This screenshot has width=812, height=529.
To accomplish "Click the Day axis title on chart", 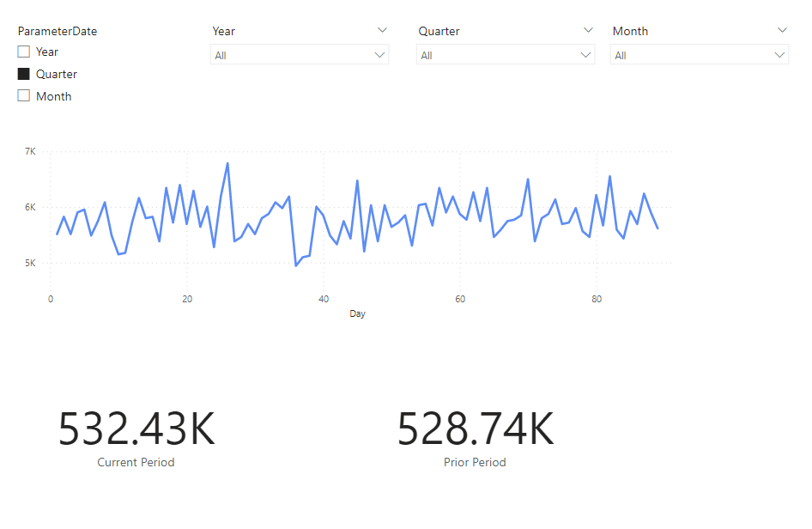I will click(x=357, y=313).
